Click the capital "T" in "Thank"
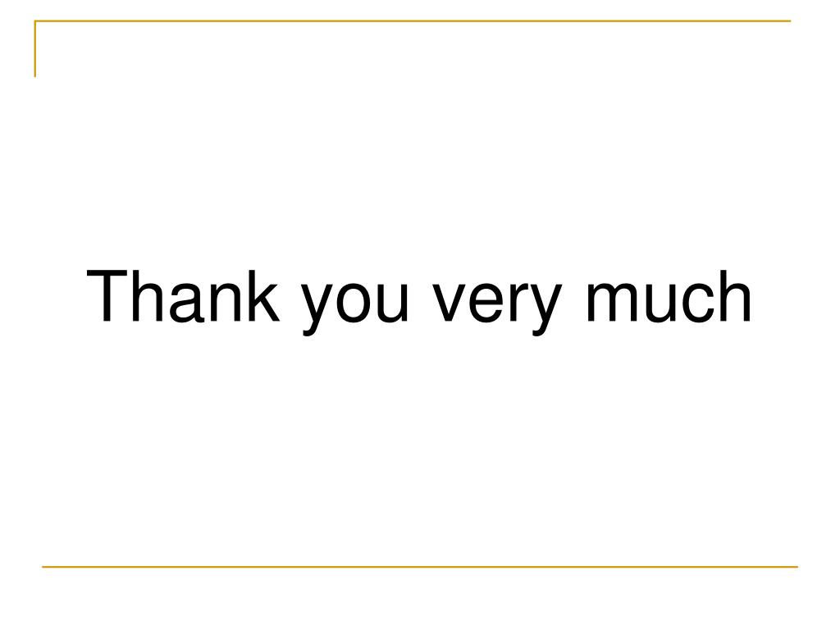 click(107, 296)
